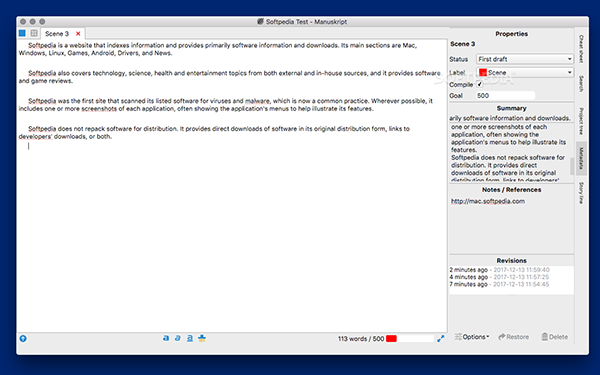
Task: Open the Label dropdown showing Scene
Action: 525,72
